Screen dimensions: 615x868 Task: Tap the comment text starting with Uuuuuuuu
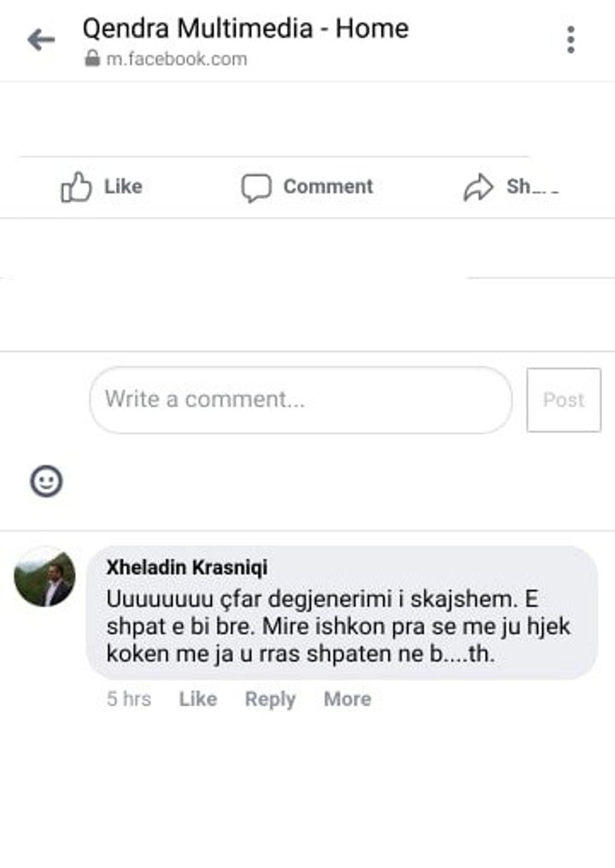click(x=338, y=626)
